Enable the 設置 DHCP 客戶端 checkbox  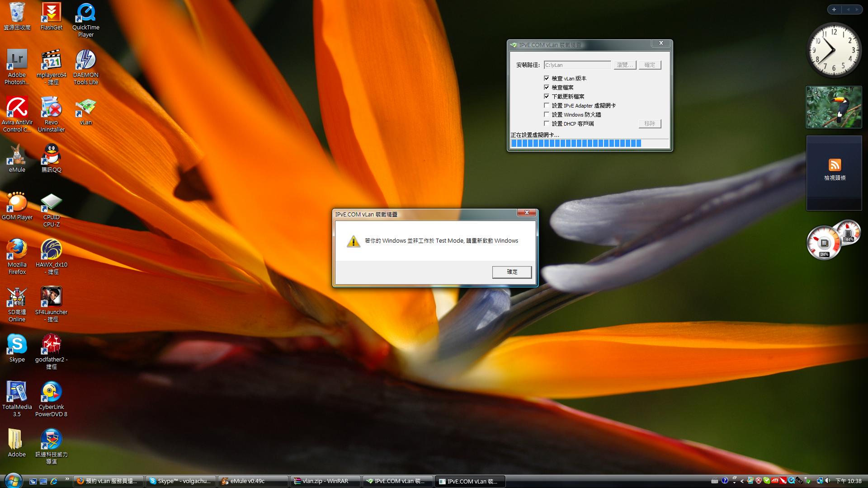pyautogui.click(x=547, y=123)
